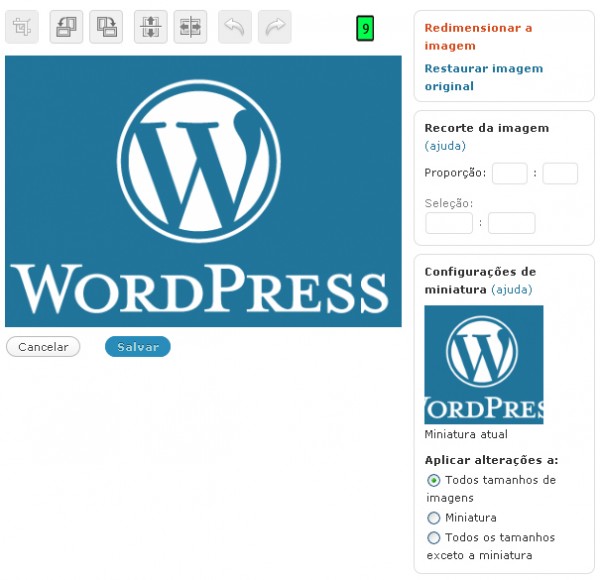
Task: Select 'Todos tamanhos de imagens' radio
Action: coord(434,480)
